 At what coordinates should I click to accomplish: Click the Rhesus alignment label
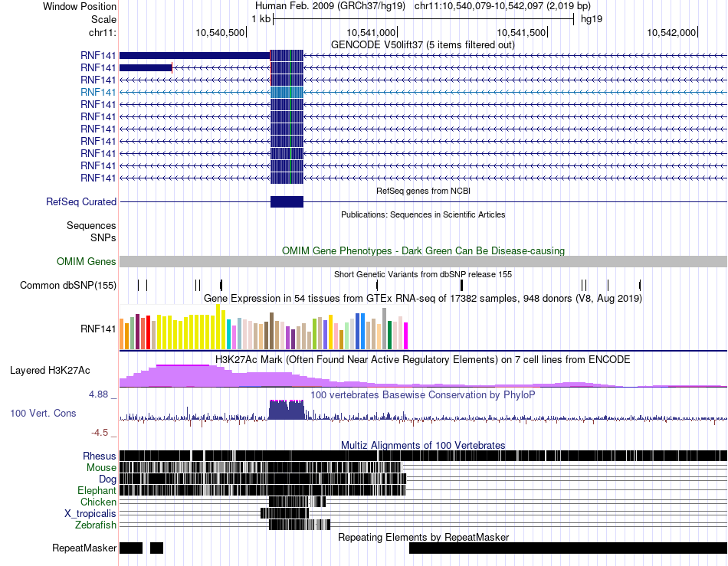coord(100,456)
